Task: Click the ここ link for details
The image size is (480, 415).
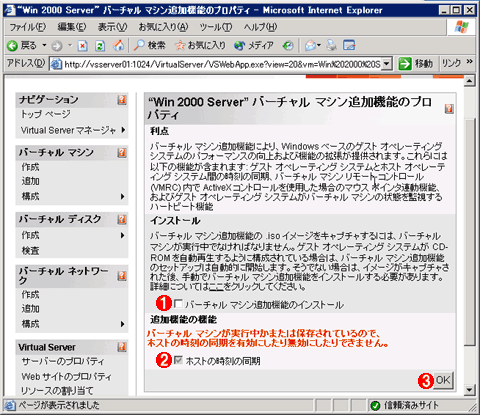Action: coord(216,287)
